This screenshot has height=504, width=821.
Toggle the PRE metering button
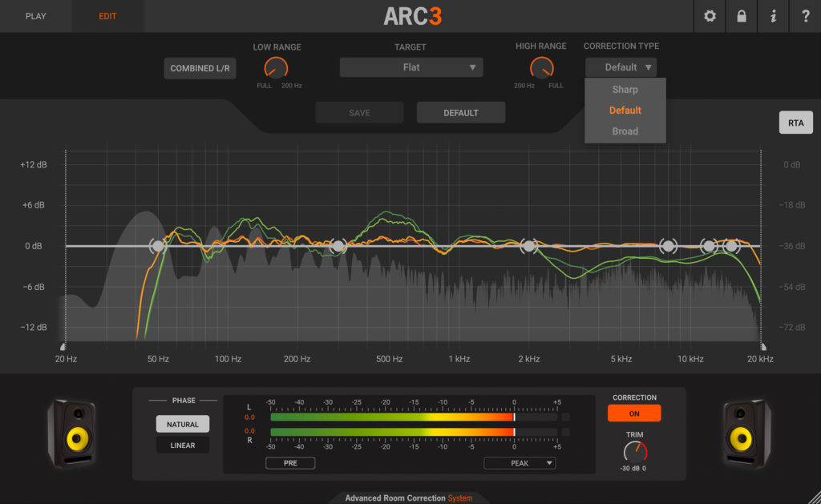point(290,462)
